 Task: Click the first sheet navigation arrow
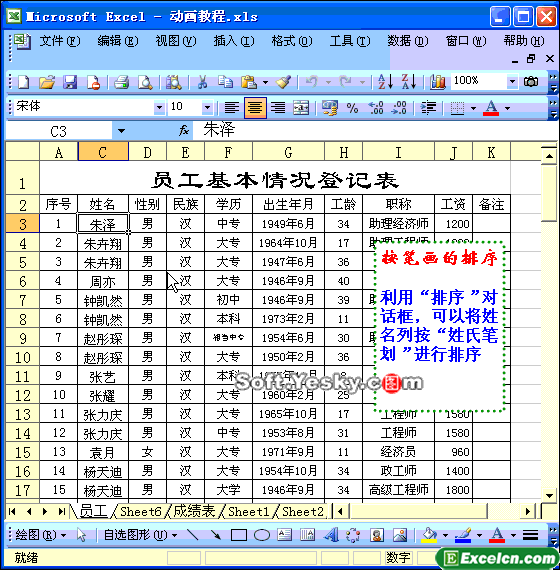click(x=12, y=512)
